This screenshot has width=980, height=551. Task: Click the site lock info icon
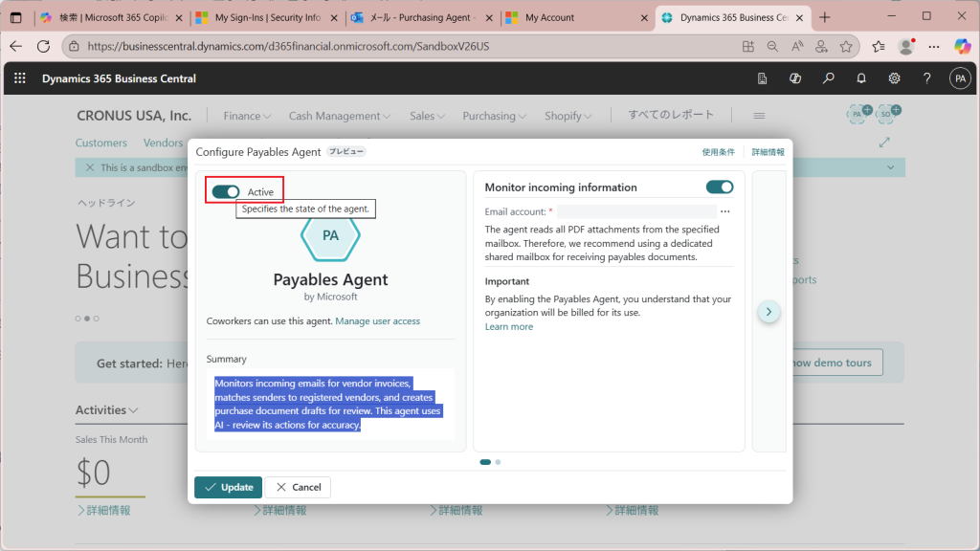[x=74, y=46]
